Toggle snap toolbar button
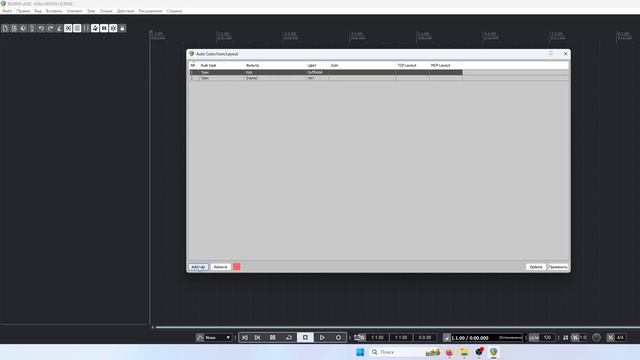The image size is (640, 360). 113,28
